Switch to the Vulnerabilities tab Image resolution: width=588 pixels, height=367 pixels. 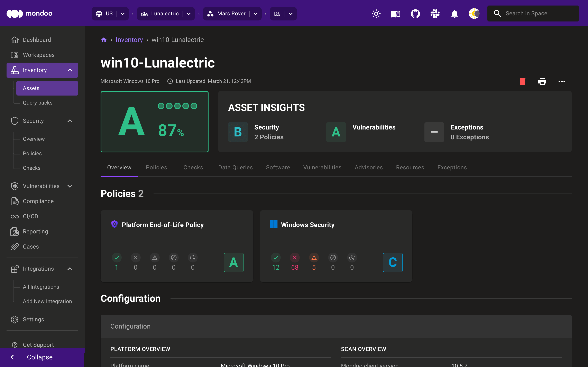point(322,167)
